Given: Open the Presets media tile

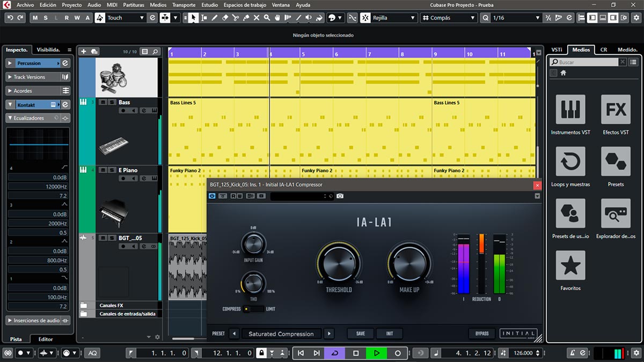Looking at the screenshot, I should (616, 161).
